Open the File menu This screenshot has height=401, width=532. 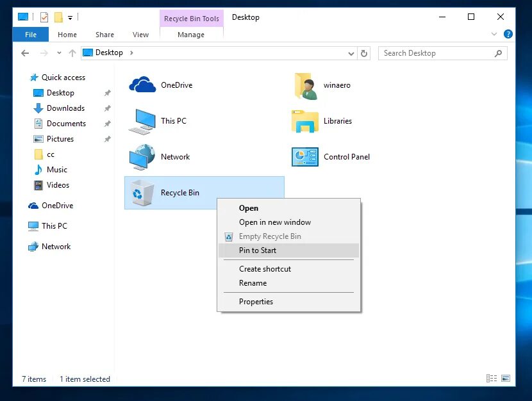tap(31, 35)
